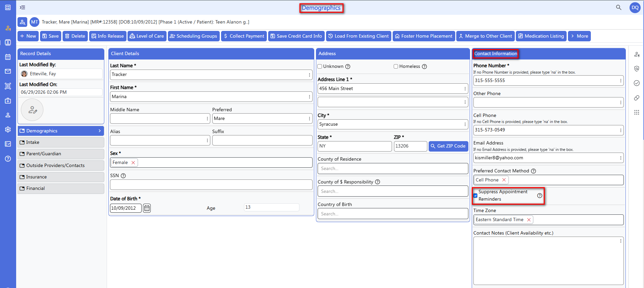Open the search magnifier icon

(618, 7)
